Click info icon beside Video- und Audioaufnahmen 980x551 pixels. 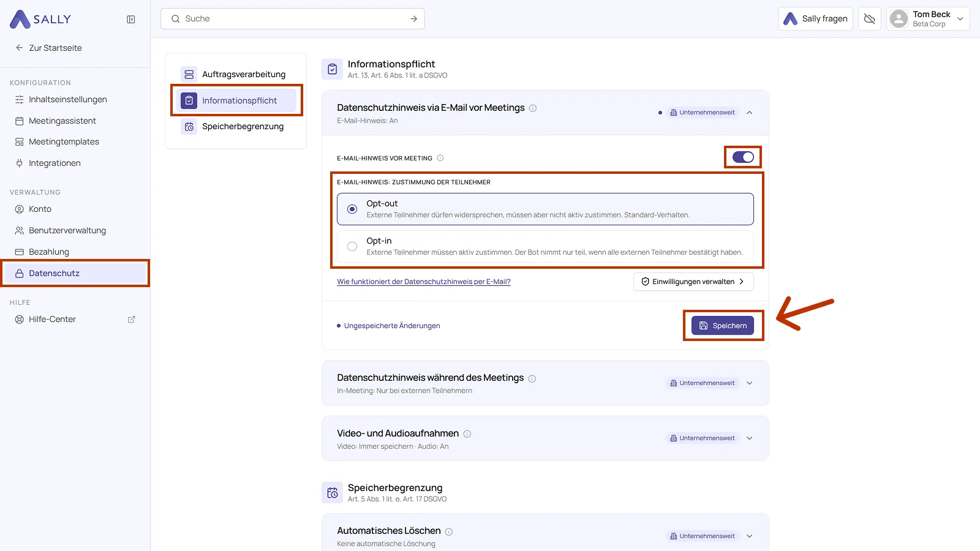tap(467, 434)
